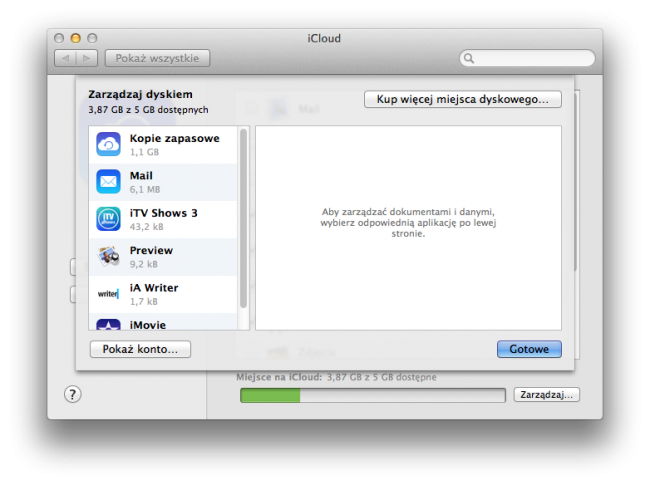Open the Kopie zapasowe cloud backup icon
The height and width of the screenshot is (485, 650).
[x=109, y=144]
